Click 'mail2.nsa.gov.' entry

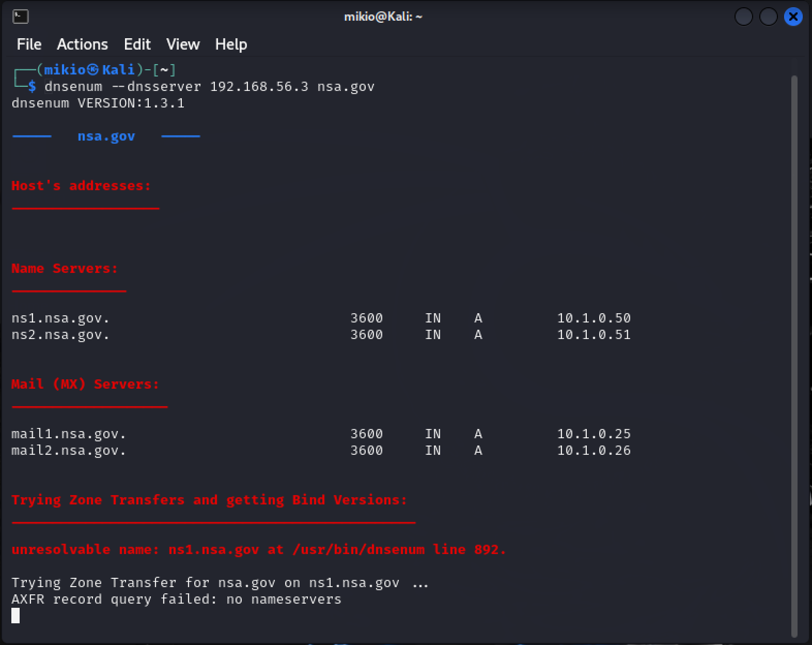69,450
